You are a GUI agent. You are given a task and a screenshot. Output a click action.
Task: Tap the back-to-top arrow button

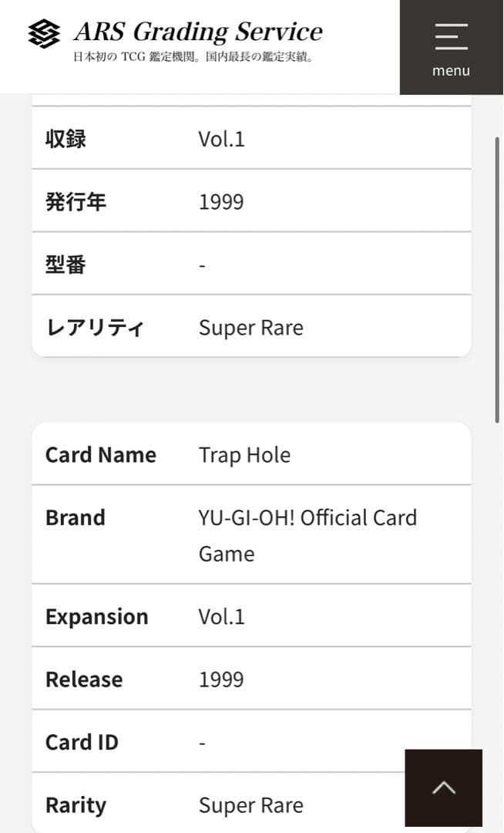(444, 787)
